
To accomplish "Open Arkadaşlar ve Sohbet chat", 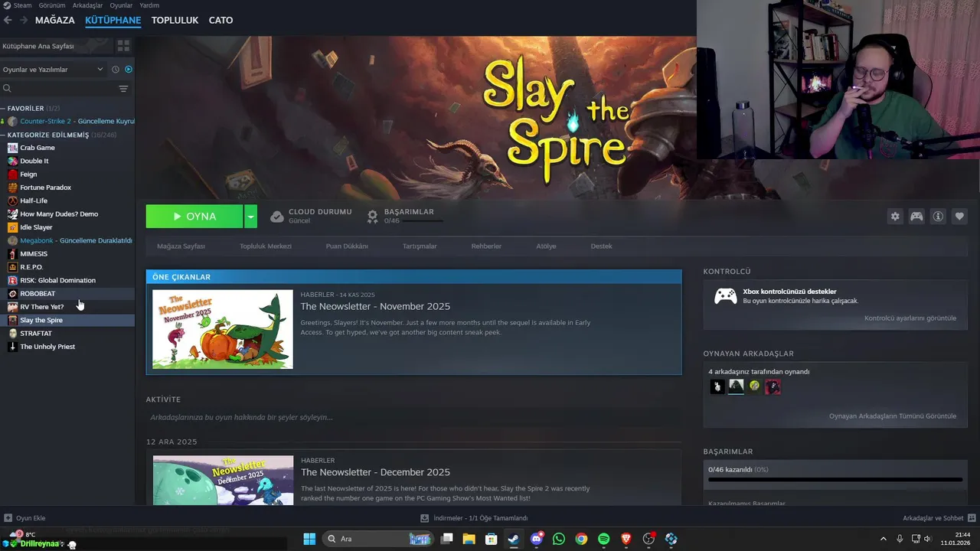I will (938, 518).
